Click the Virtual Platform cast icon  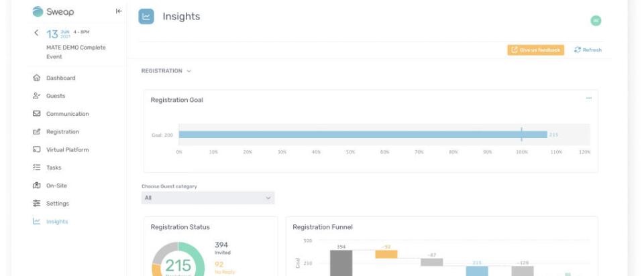[37, 150]
